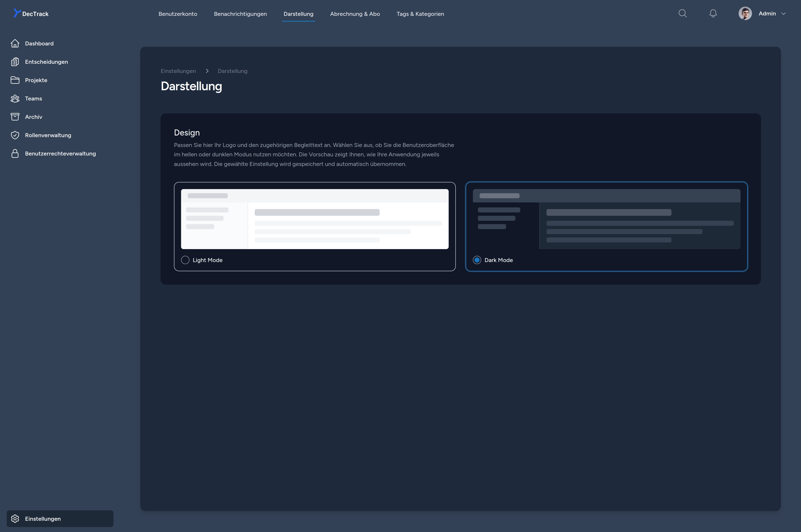This screenshot has height=532, width=801.
Task: Click the DecTrack logo icon
Action: [x=17, y=13]
